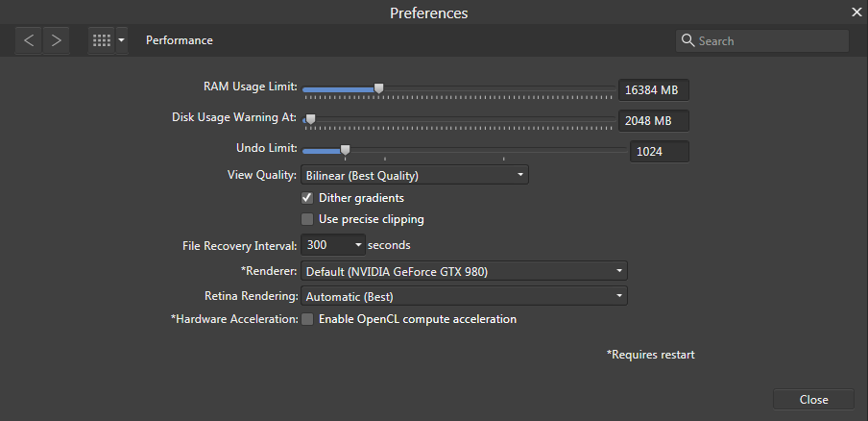This screenshot has height=421, width=868.
Task: Close the Preferences window with the X
Action: pos(856,12)
